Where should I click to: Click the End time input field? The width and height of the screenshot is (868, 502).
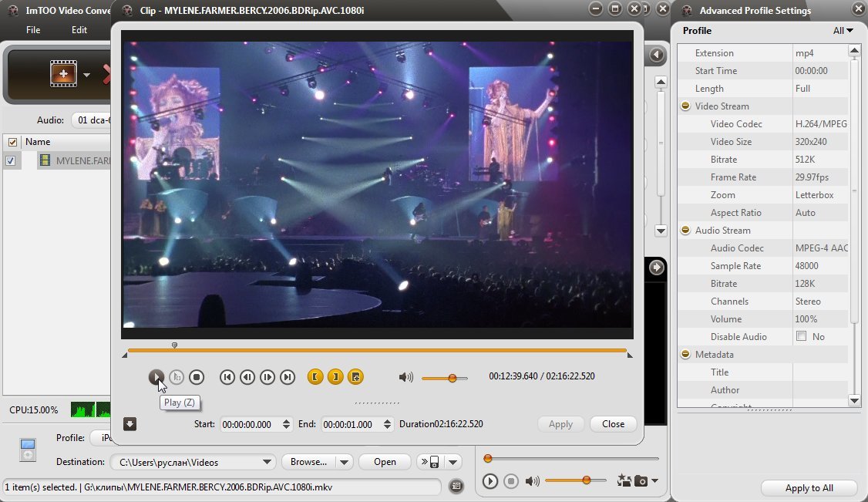coord(352,425)
